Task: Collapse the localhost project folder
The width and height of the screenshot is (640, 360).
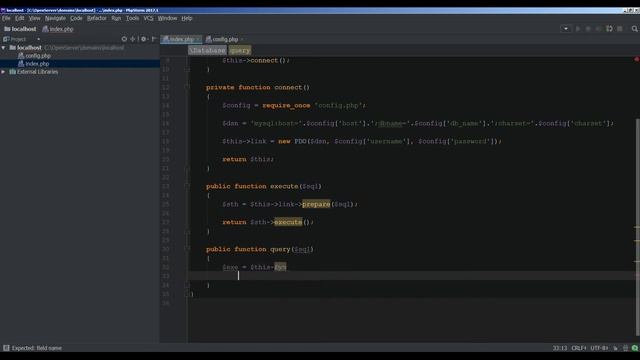Action: 4,48
